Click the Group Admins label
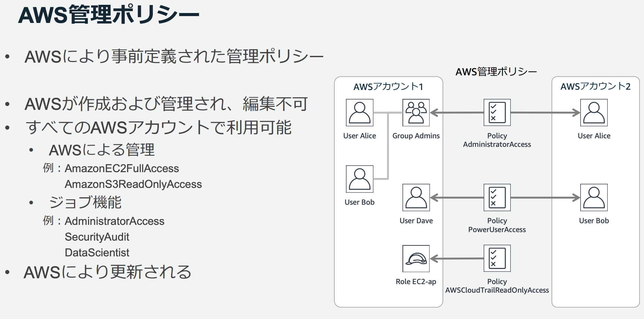 [416, 136]
